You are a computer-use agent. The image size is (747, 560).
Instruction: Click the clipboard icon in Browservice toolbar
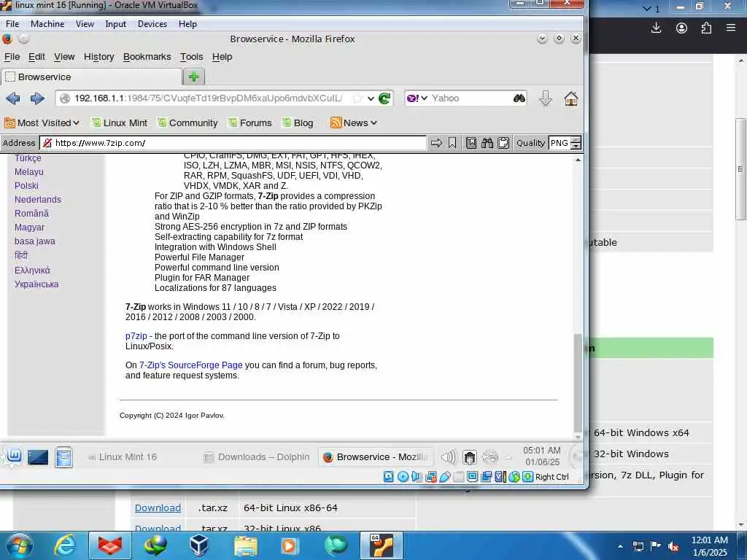tap(503, 143)
